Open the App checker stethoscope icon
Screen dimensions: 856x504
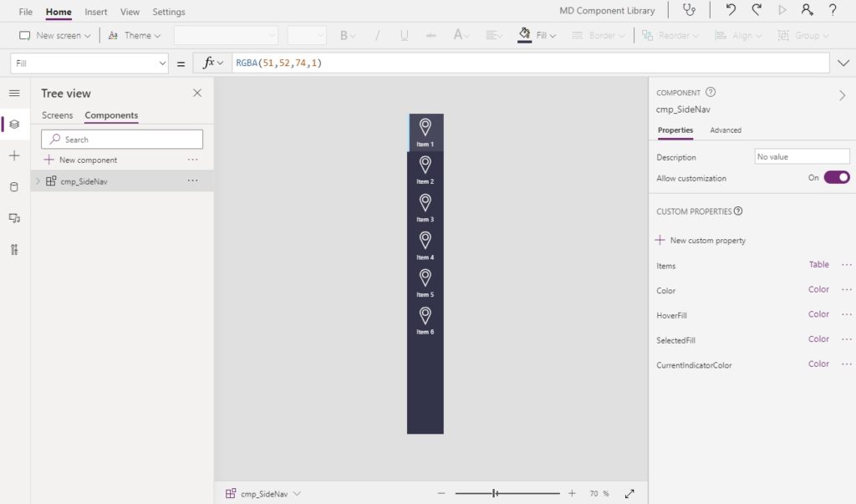[689, 10]
